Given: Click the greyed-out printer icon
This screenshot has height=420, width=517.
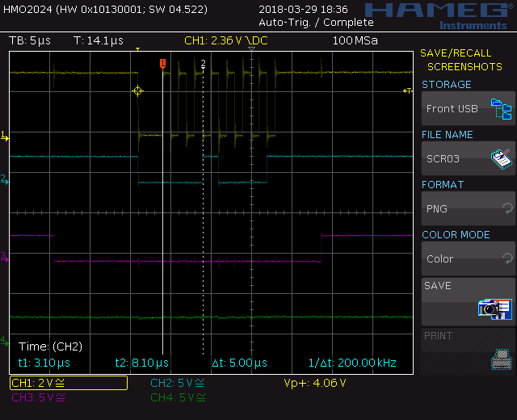Looking at the screenshot, I should click(502, 359).
